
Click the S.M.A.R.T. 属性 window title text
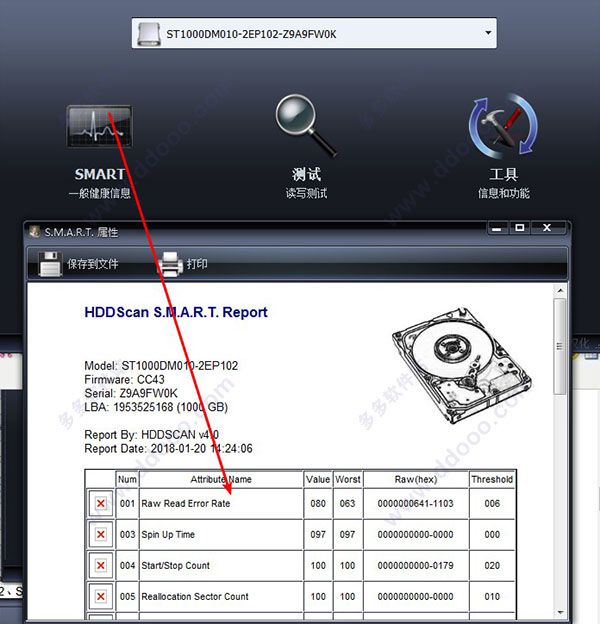tap(81, 232)
